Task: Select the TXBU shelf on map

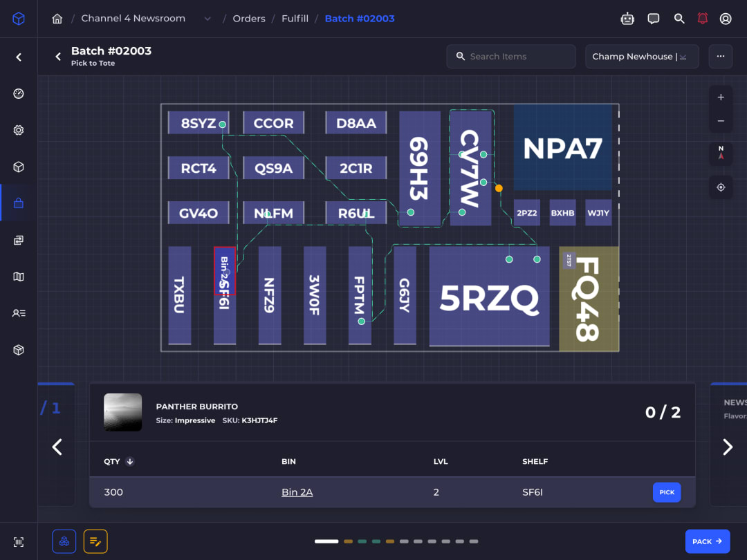Action: (x=180, y=295)
